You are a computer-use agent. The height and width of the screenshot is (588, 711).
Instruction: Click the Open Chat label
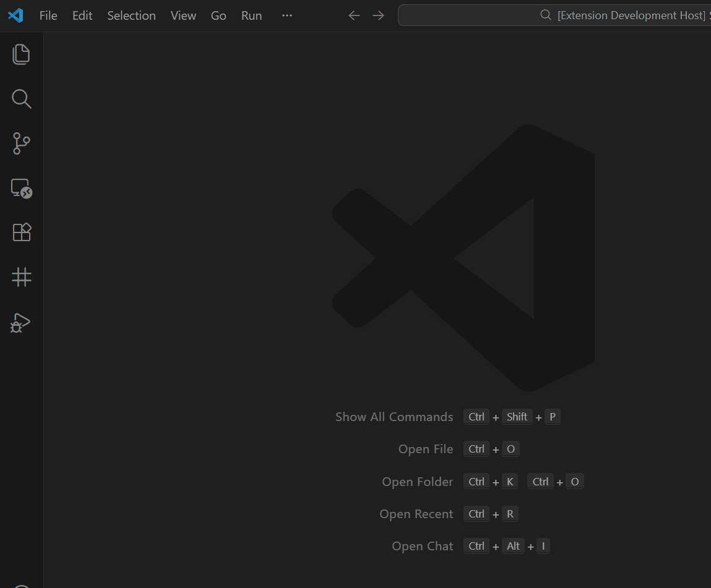422,546
